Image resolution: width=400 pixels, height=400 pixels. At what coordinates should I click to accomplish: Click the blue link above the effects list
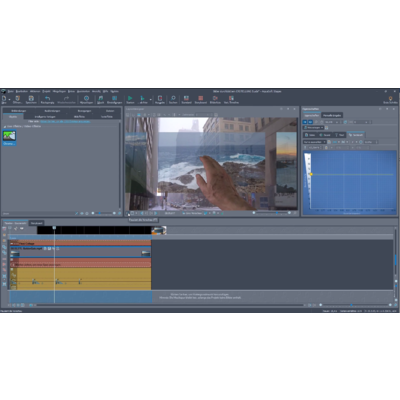[x=65, y=122]
